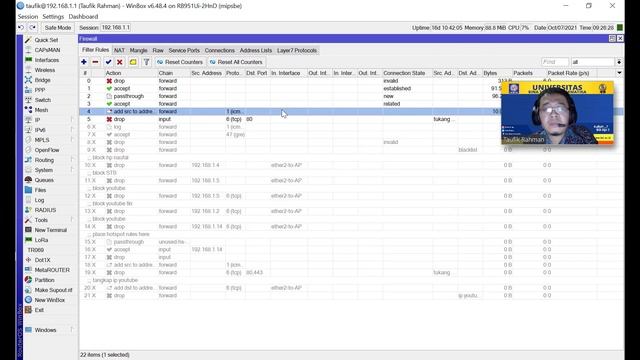Click Taufik Rahman webcam thumbnail
The image size is (640, 360).
click(x=557, y=113)
